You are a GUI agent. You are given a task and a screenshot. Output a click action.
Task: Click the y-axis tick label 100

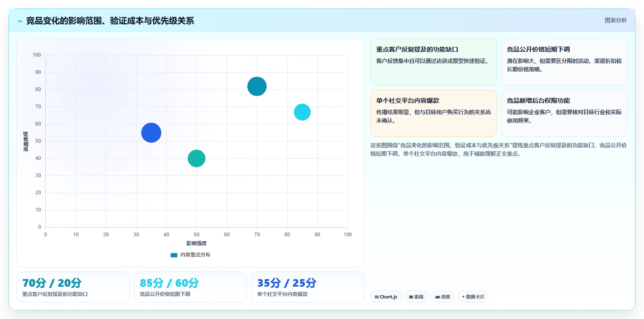[37, 55]
